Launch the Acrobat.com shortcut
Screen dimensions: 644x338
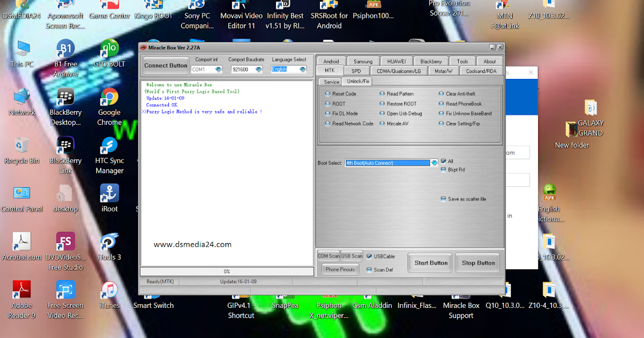pyautogui.click(x=22, y=242)
